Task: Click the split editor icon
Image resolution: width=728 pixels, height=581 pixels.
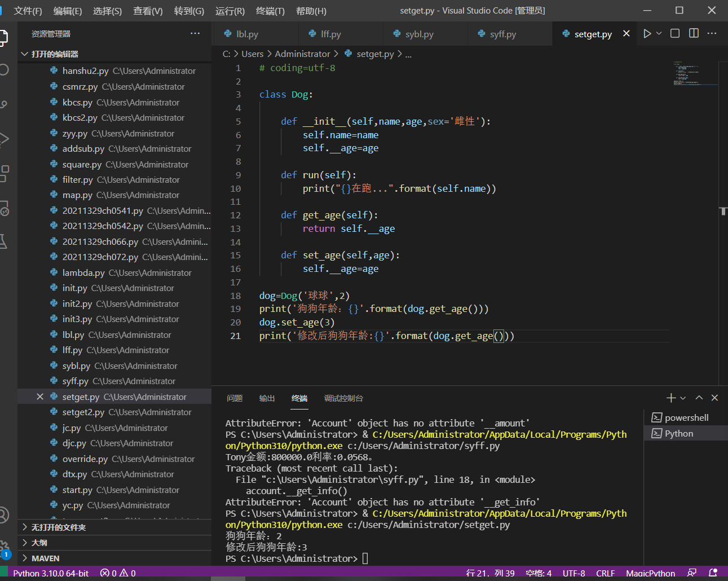Action: point(694,34)
